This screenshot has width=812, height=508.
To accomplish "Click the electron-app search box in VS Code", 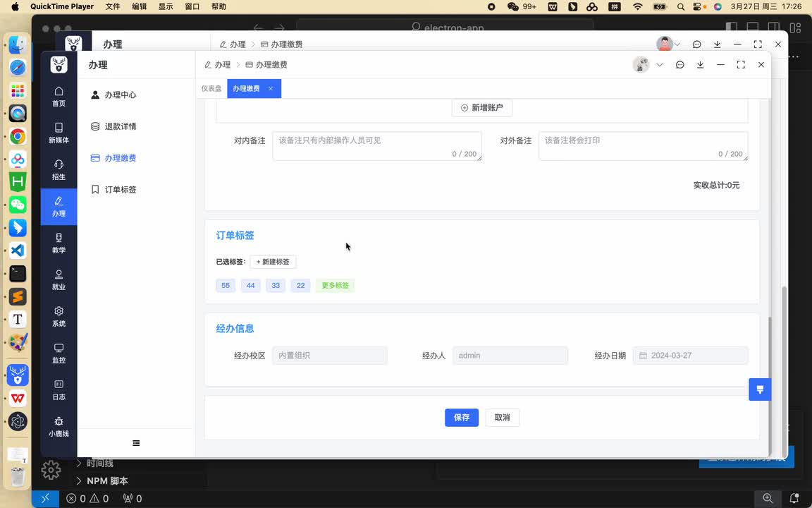I will click(x=445, y=27).
